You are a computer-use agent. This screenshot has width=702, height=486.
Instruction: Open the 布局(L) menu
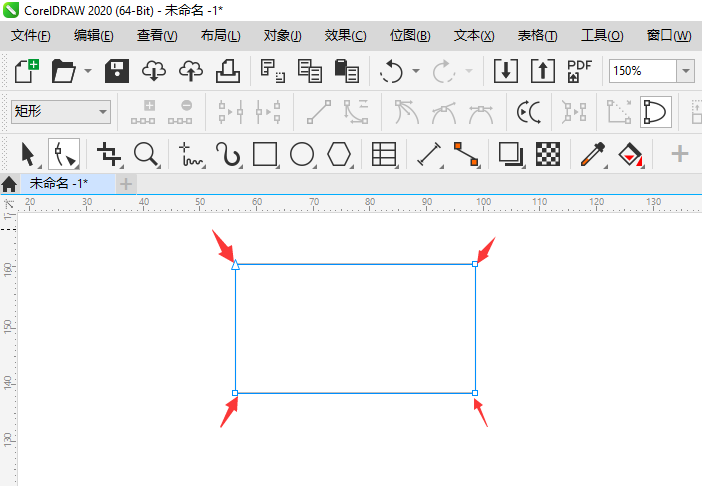pyautogui.click(x=221, y=35)
